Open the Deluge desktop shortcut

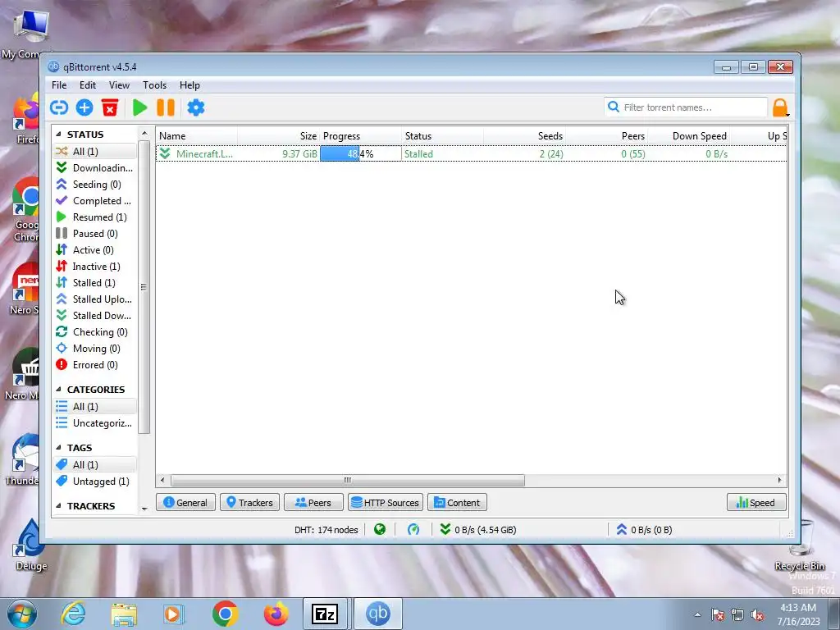point(30,545)
